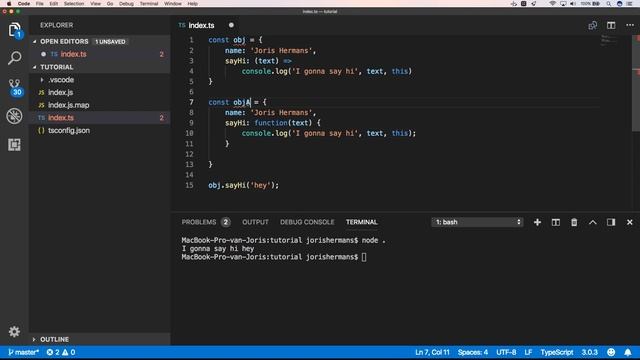Screen dimensions: 640x360
Task: Split the editor to the right
Action: (x=611, y=25)
